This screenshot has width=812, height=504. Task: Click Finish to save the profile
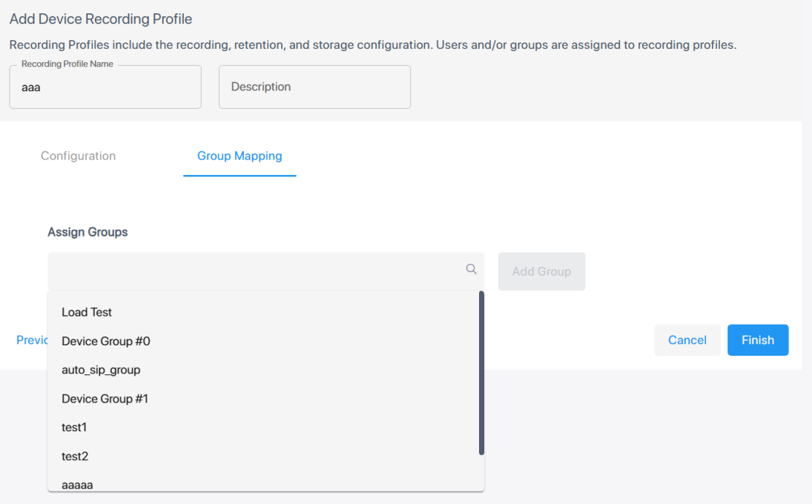[757, 340]
